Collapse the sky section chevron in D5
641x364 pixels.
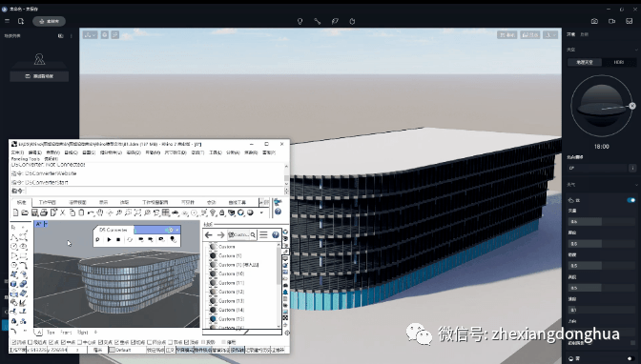[636, 50]
